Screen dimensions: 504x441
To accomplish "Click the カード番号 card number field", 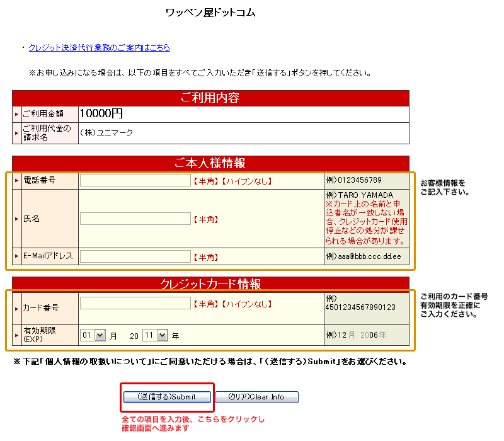I will pos(135,304).
